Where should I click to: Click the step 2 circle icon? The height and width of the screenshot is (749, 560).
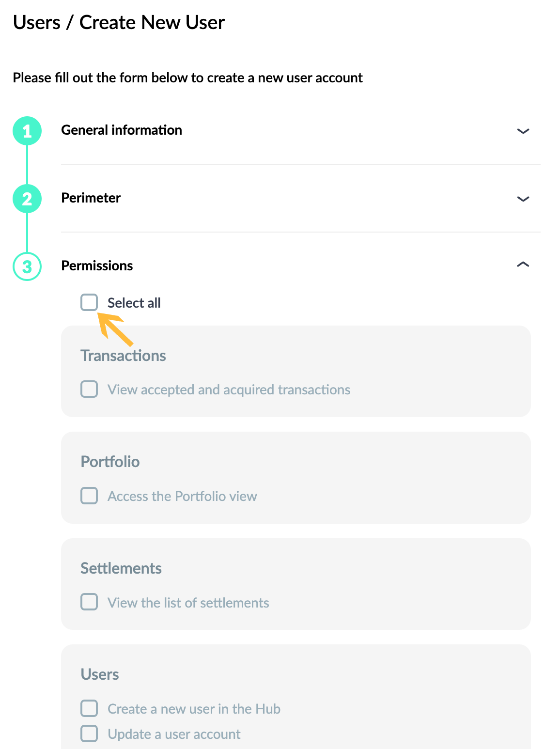[27, 199]
